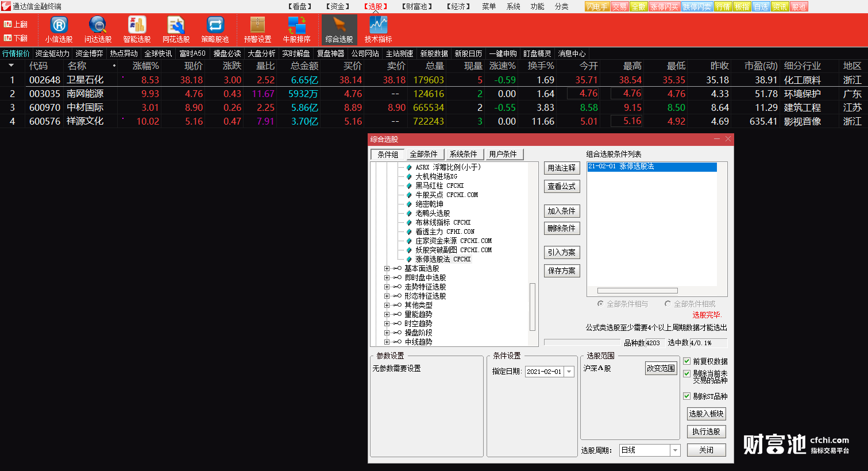The width and height of the screenshot is (868, 471).
Task: Select the 全部条件相与 radio button
Action: click(600, 304)
